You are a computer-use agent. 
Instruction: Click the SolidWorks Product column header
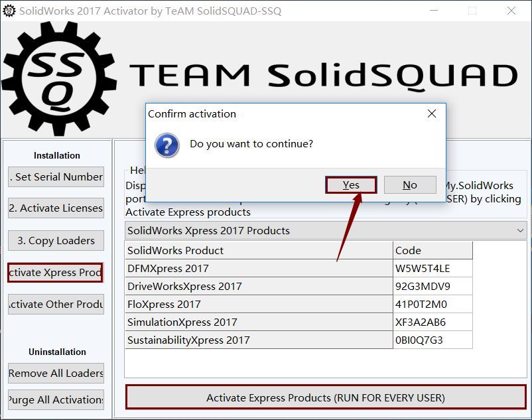[199, 250]
